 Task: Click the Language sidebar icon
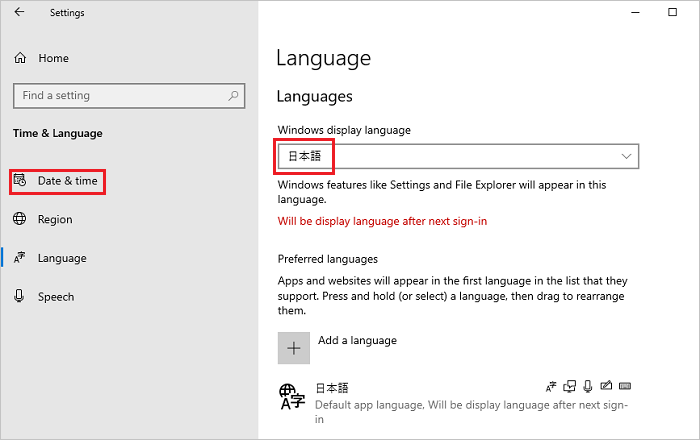click(19, 257)
